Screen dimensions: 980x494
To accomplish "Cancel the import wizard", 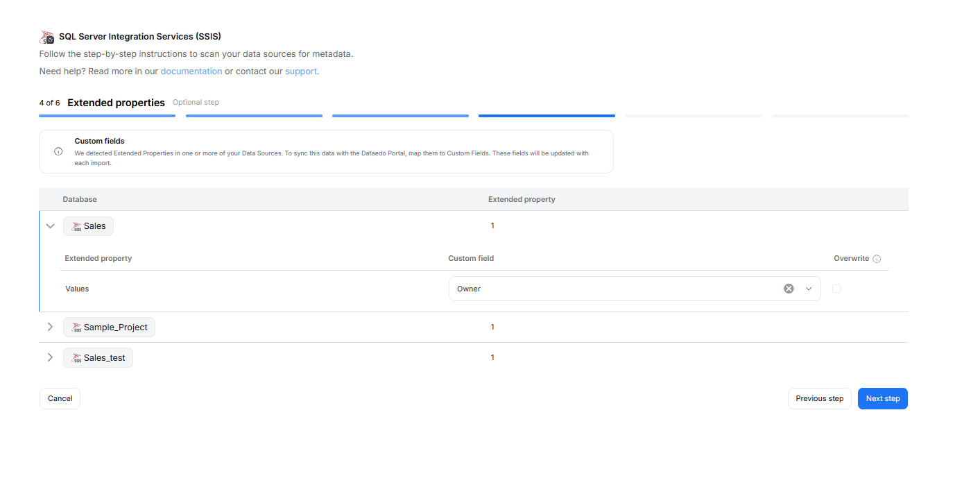I will click(x=60, y=399).
